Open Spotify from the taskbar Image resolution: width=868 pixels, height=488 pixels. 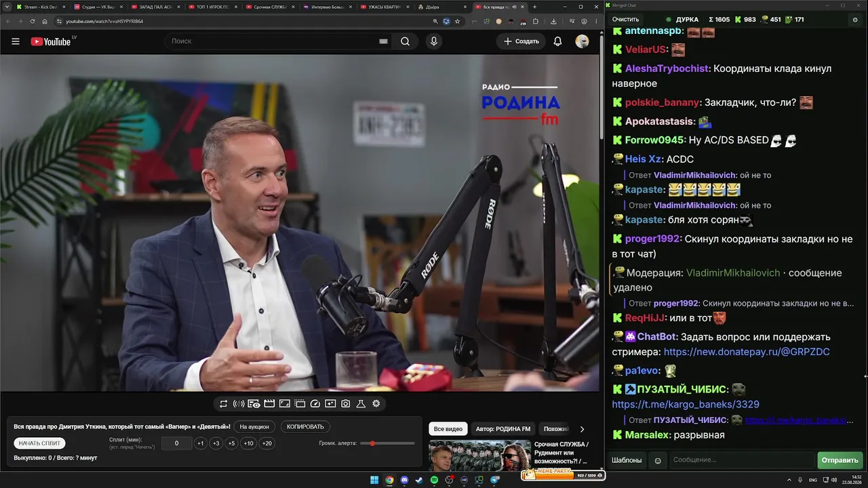pyautogui.click(x=434, y=481)
